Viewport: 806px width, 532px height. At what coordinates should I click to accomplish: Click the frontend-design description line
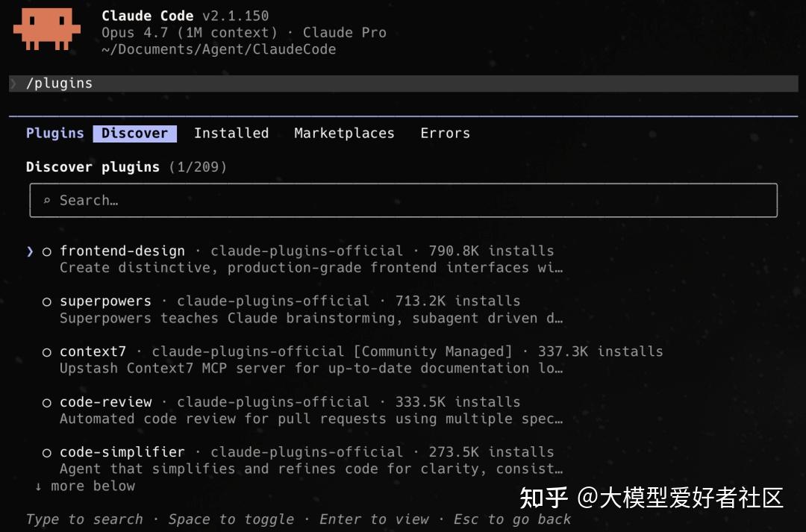[x=311, y=268]
